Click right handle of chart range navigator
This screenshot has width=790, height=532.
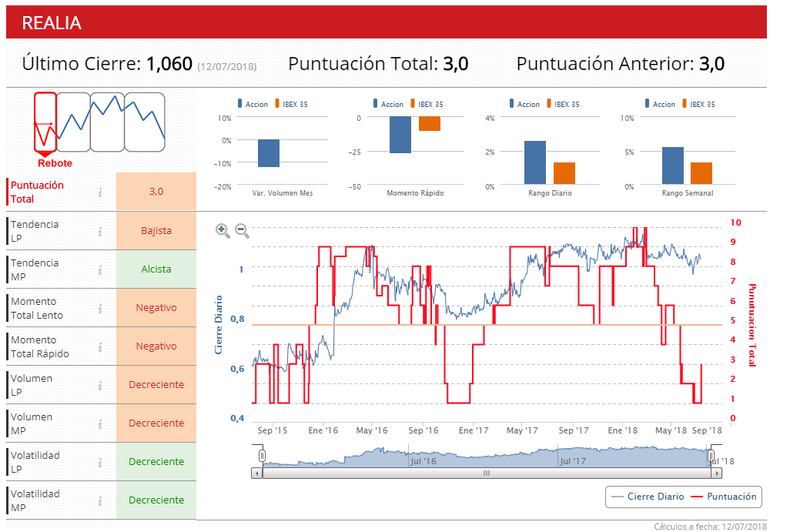point(711,456)
